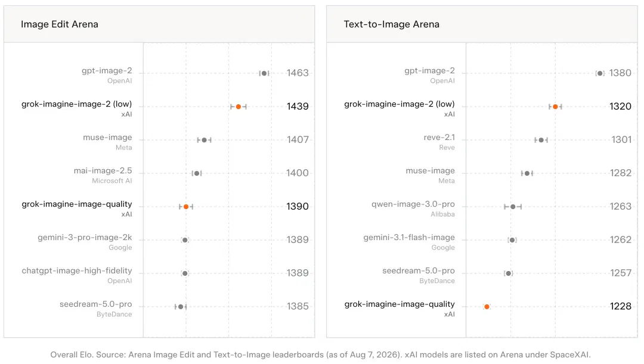
Task: Click the seedream-5.0-pro label in Text-to-Image Arena
Action: pos(419,271)
